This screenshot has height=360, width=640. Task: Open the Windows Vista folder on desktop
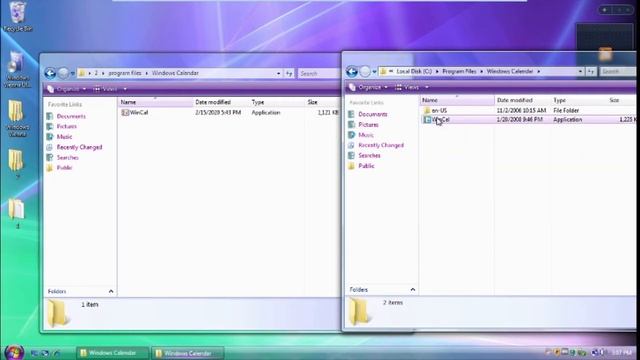(17, 118)
